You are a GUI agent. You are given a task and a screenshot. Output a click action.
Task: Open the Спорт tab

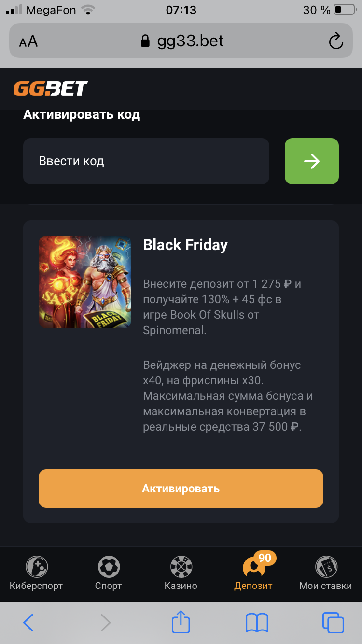(109, 574)
